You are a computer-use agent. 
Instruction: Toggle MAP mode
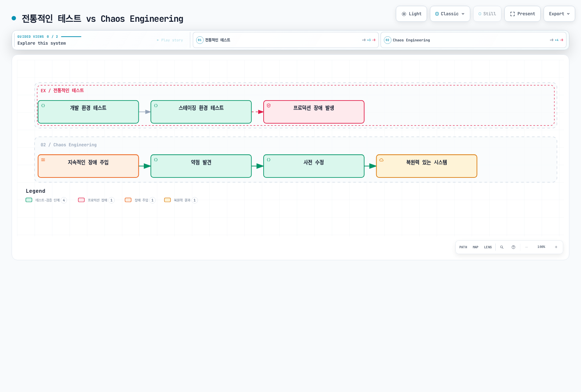coord(476,247)
